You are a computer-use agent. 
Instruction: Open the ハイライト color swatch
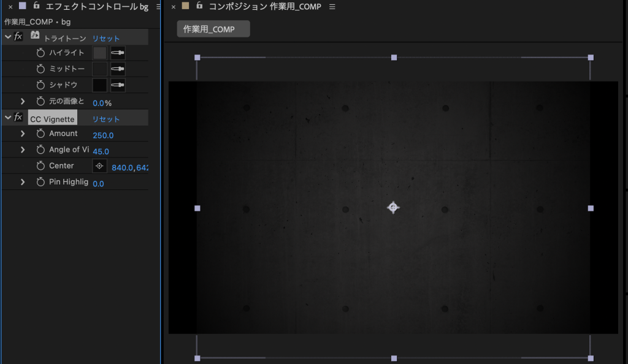tap(99, 53)
